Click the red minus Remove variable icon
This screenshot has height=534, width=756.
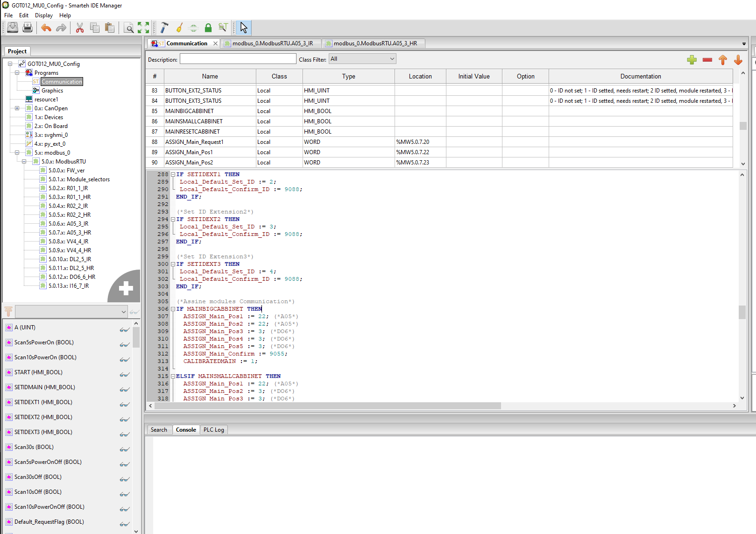[x=707, y=60]
